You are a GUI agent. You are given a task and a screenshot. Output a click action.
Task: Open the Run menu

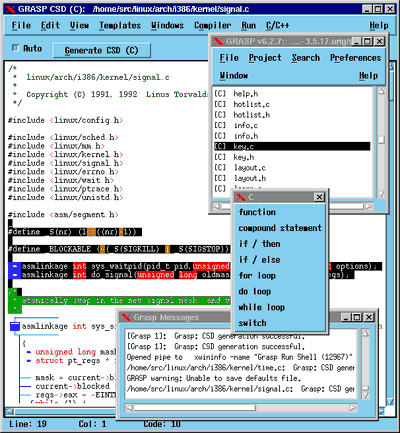point(249,25)
